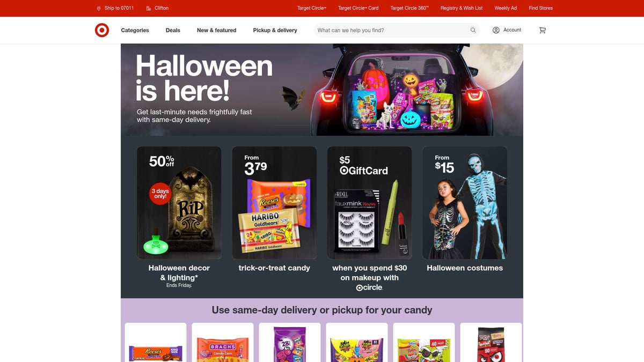
Task: Click the Brach's Candy Corn product thumbnail
Action: [223, 342]
